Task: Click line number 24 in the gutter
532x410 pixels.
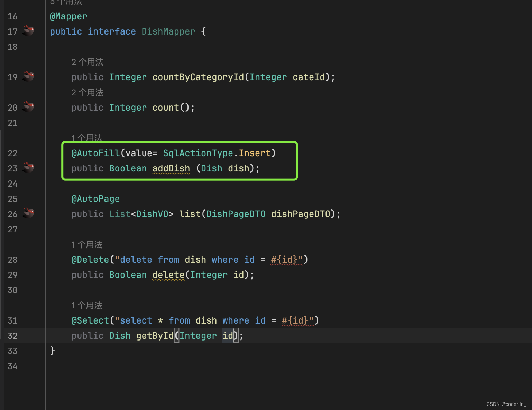Action: tap(12, 184)
